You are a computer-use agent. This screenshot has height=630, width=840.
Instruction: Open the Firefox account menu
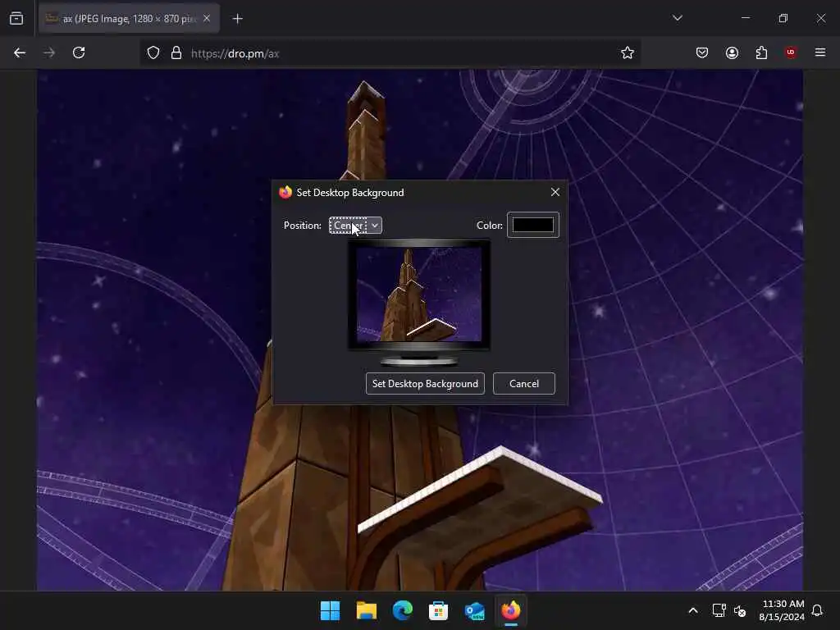[x=732, y=53]
